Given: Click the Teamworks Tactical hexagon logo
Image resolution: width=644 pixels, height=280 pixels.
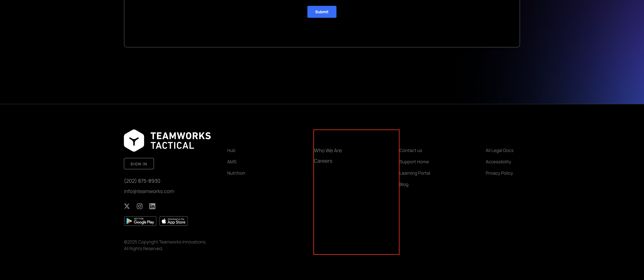Looking at the screenshot, I should tap(134, 140).
